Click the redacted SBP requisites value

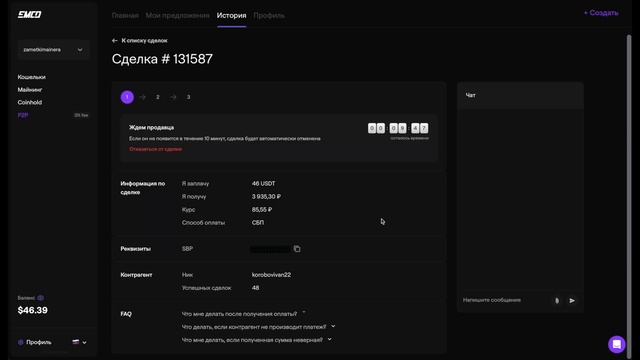(x=270, y=249)
